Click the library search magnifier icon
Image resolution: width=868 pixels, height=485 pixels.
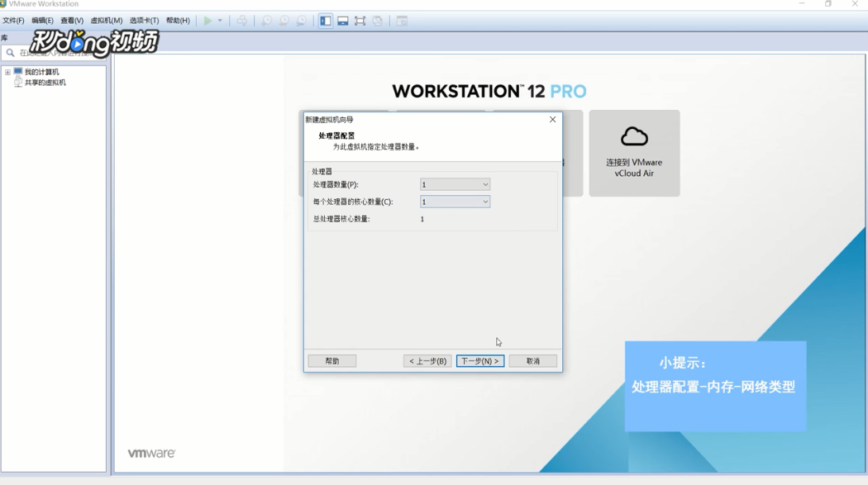[10, 53]
